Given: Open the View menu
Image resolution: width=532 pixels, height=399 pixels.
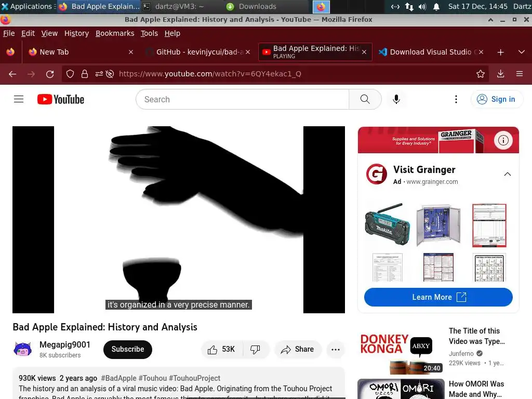Looking at the screenshot, I should pyautogui.click(x=49, y=33).
